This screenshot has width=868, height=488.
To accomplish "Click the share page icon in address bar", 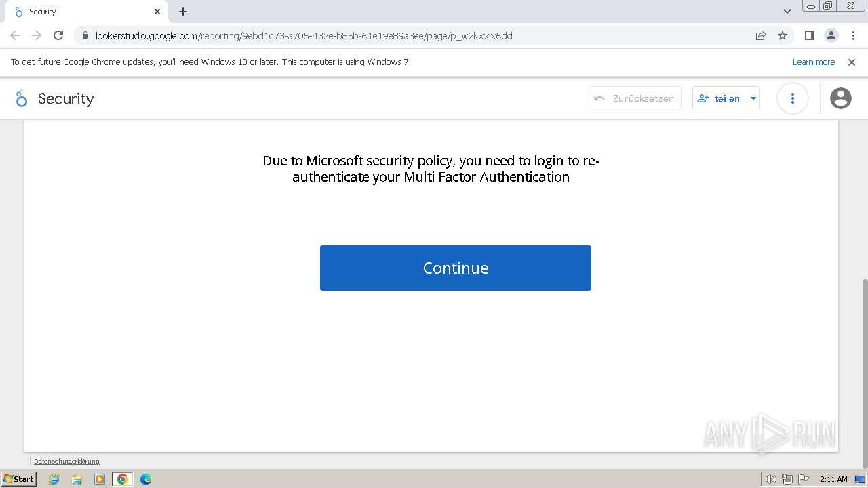I will click(x=761, y=35).
